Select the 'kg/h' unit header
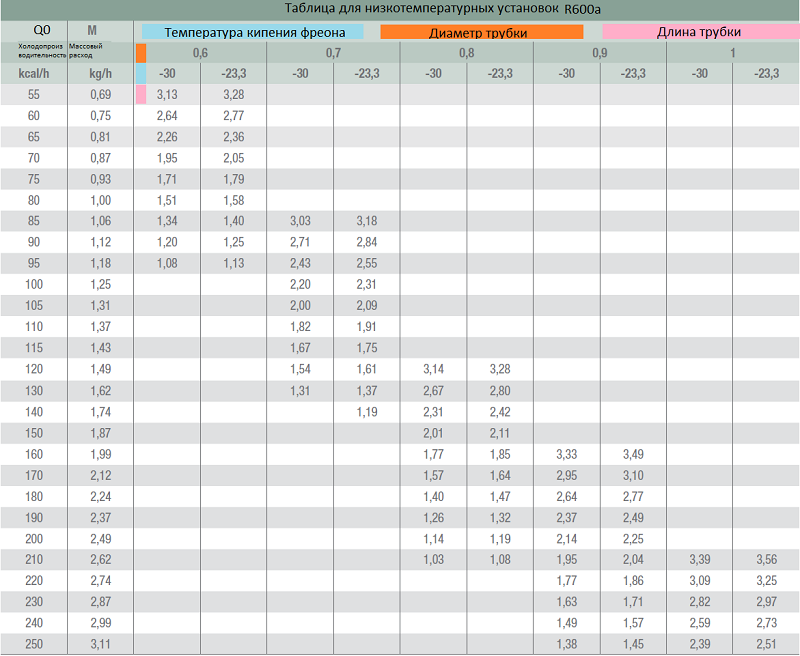This screenshot has width=800, height=656. click(x=101, y=74)
